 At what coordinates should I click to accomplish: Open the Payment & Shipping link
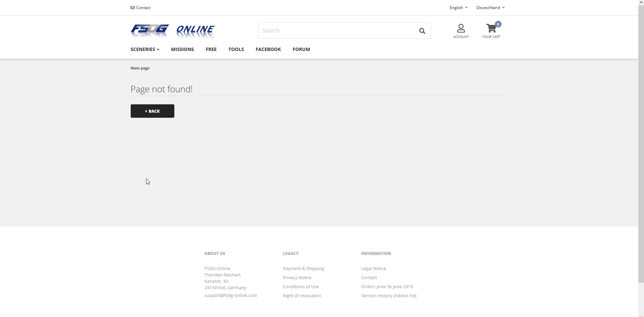coord(303,269)
